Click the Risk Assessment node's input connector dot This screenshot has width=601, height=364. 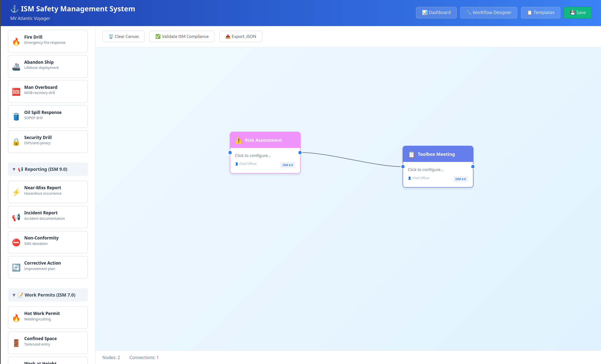point(230,153)
